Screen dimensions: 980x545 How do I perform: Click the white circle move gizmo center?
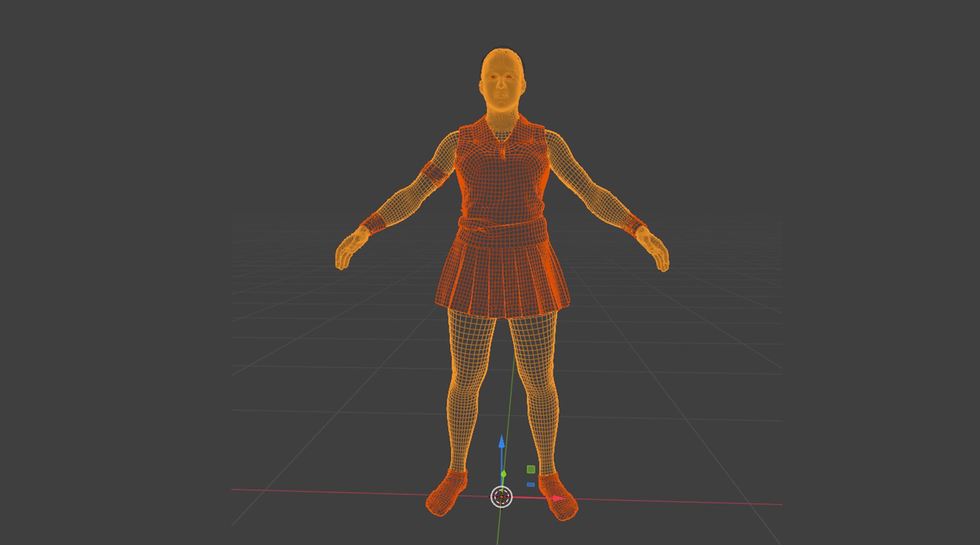pos(501,497)
